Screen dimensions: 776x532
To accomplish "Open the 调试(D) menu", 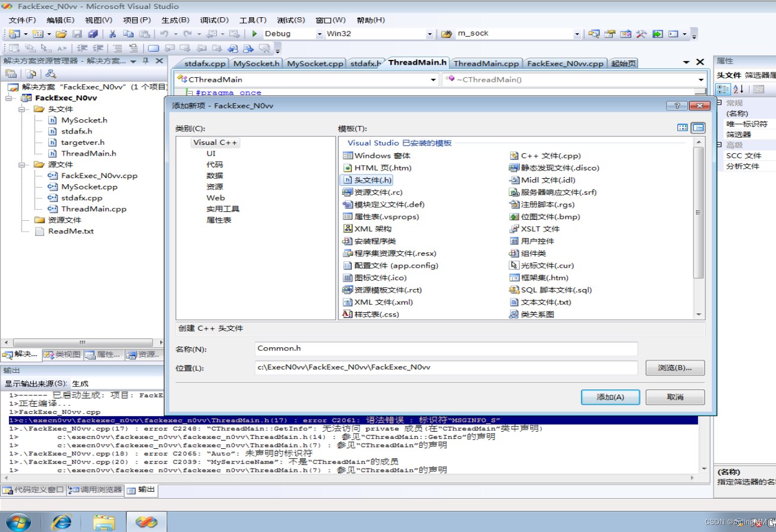I will click(x=214, y=20).
